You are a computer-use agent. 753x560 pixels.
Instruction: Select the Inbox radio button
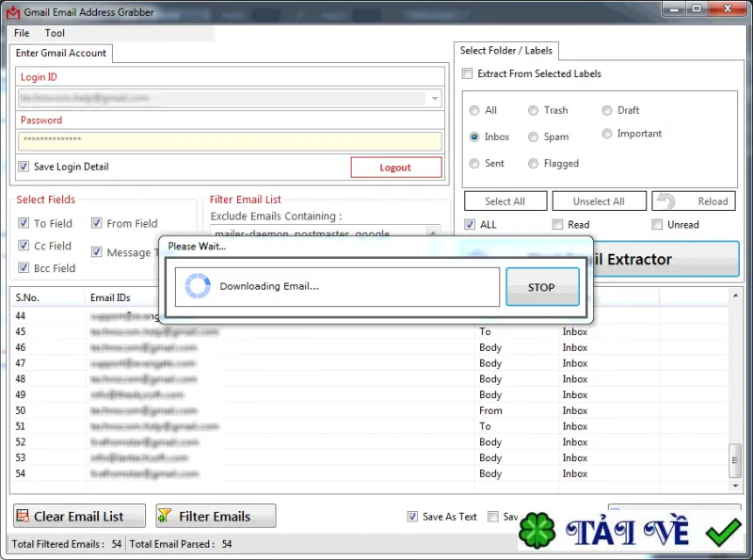tap(474, 136)
